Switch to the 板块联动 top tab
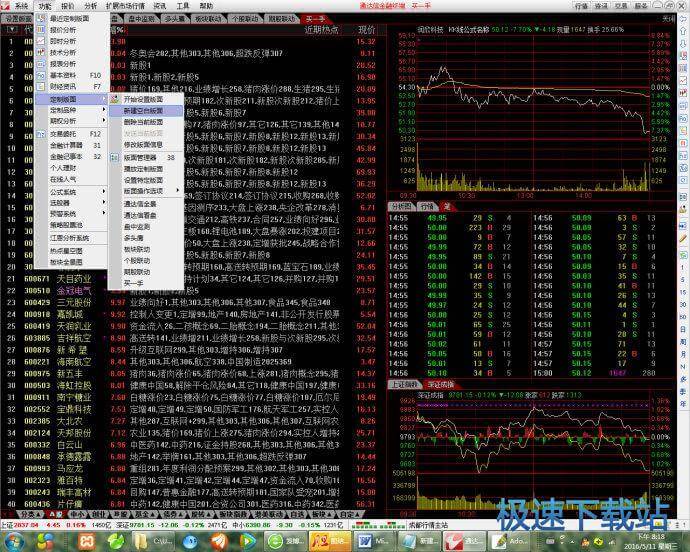Viewport: 690px width, 552px height. [x=208, y=18]
